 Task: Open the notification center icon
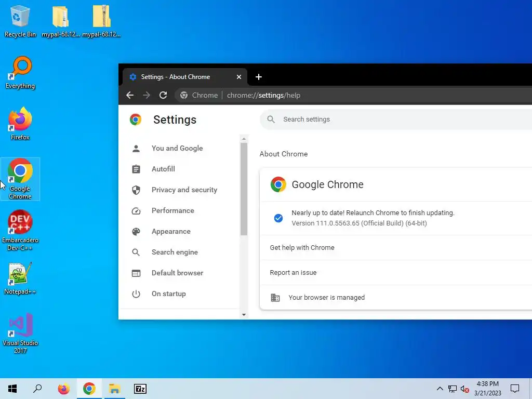(515, 389)
